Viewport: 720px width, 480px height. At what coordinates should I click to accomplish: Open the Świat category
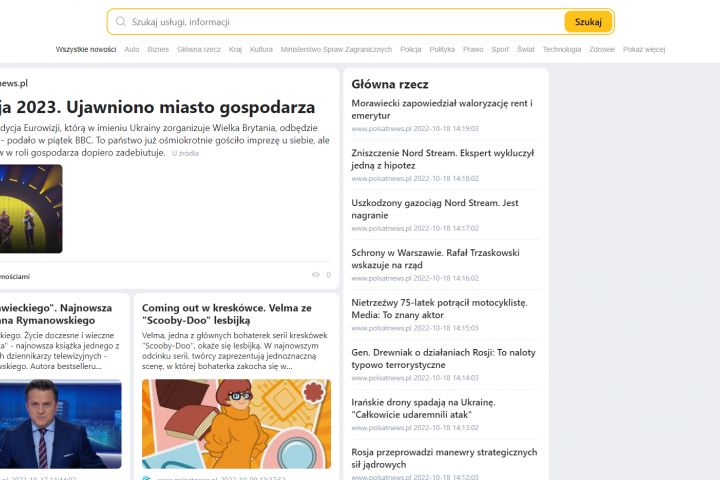(526, 50)
